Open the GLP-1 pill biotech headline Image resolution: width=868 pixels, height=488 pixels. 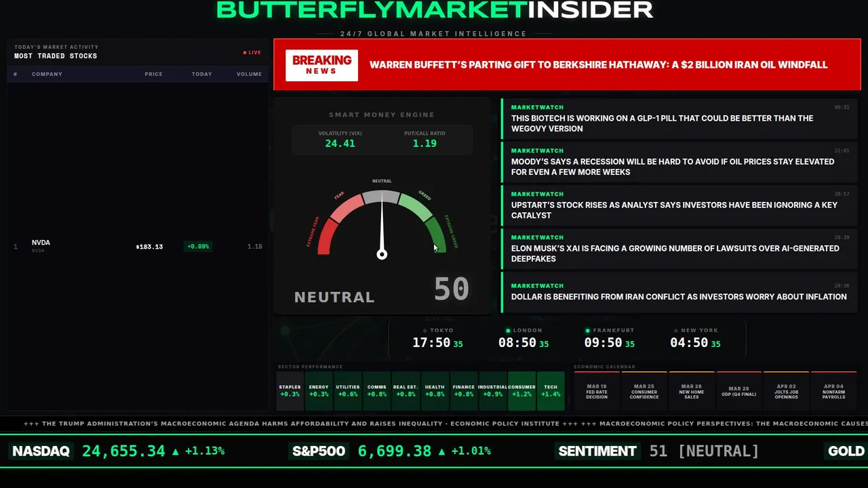[x=679, y=119]
